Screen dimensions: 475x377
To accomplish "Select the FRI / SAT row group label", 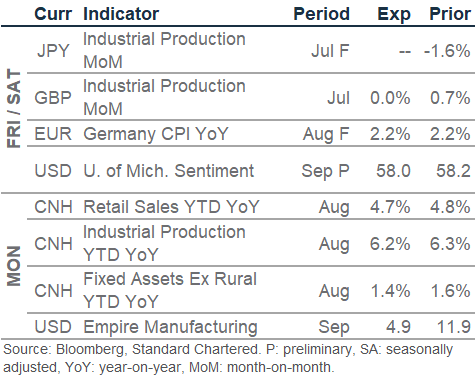I will (14, 108).
